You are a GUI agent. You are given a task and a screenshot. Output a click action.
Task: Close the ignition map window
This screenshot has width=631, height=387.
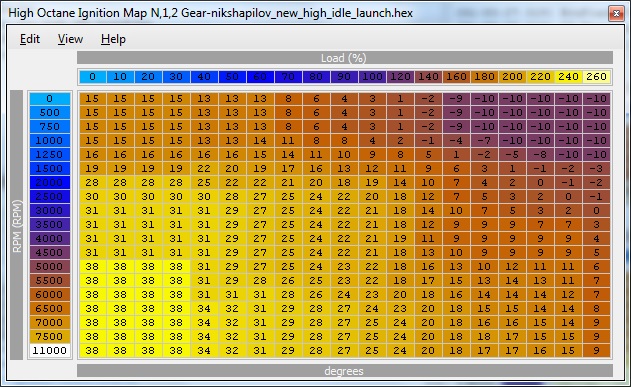[616, 14]
